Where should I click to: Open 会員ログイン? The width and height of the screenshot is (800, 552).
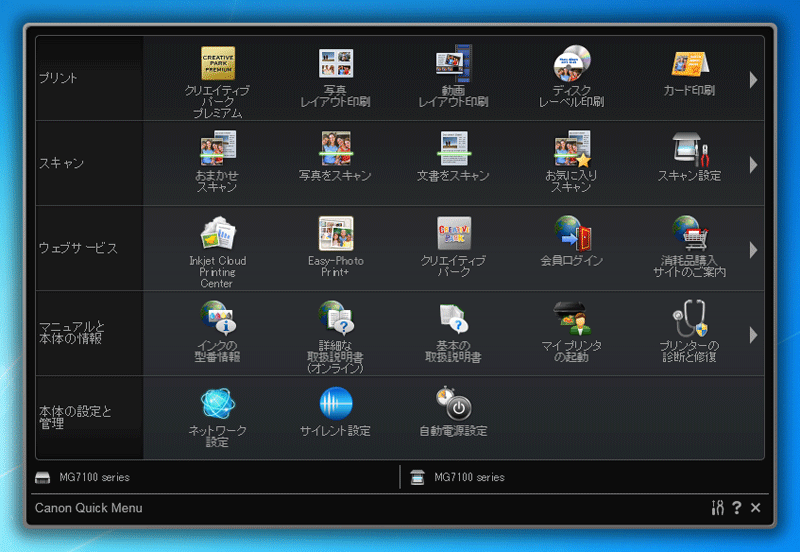[571, 234]
